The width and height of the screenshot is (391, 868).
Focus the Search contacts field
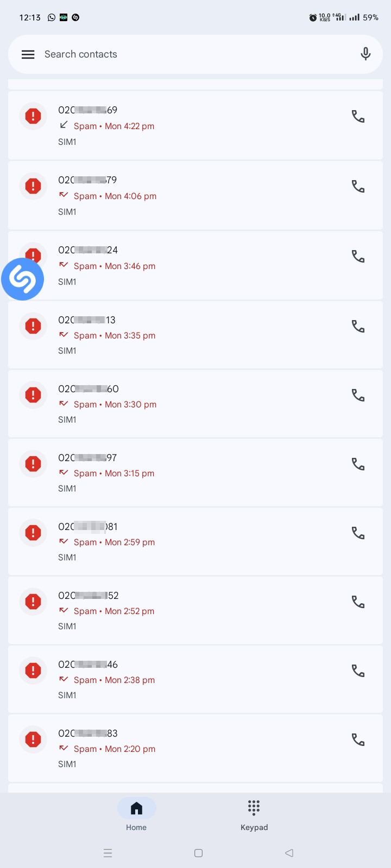point(195,54)
